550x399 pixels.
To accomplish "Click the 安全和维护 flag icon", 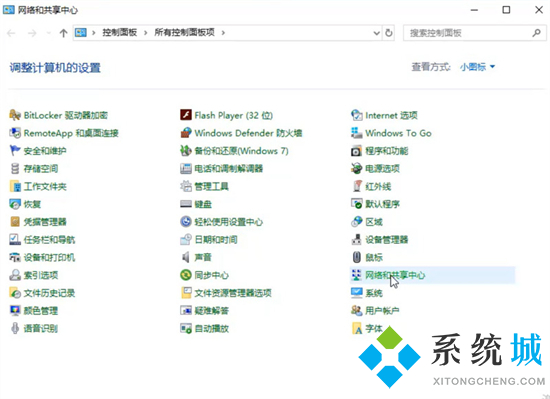I will [15, 151].
